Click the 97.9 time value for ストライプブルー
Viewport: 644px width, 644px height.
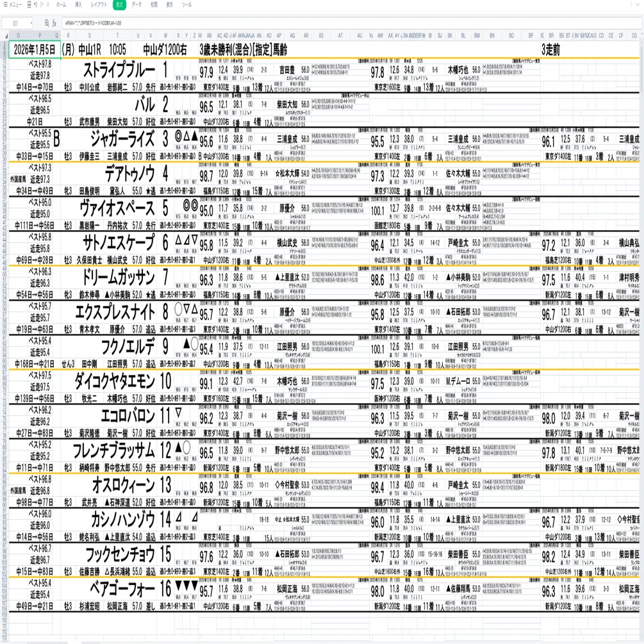[x=206, y=72]
